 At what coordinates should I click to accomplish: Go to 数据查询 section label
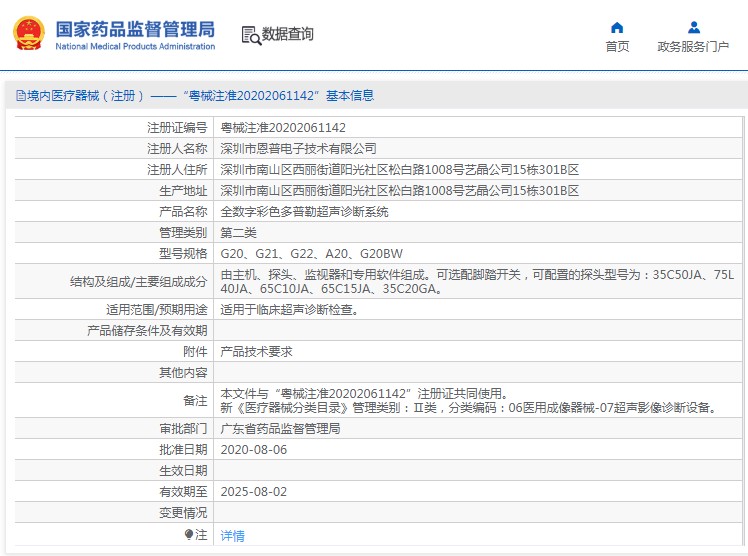[288, 34]
